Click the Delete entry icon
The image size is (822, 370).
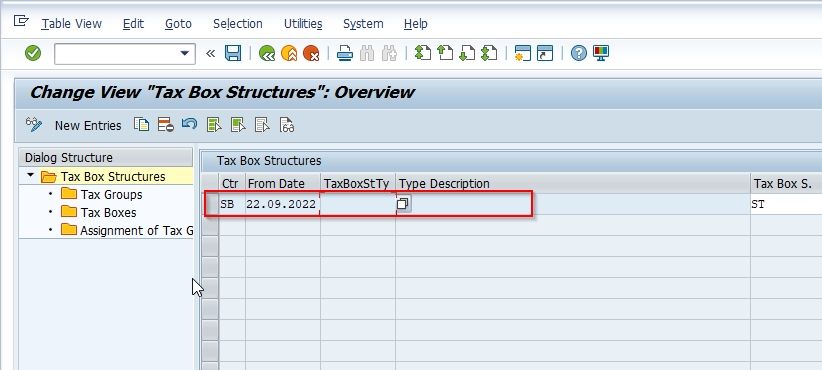(166, 125)
